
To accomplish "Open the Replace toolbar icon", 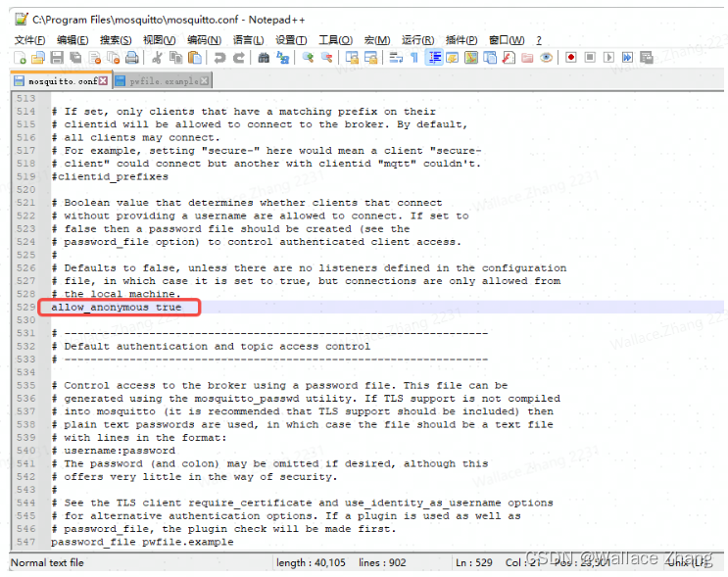I will click(282, 58).
